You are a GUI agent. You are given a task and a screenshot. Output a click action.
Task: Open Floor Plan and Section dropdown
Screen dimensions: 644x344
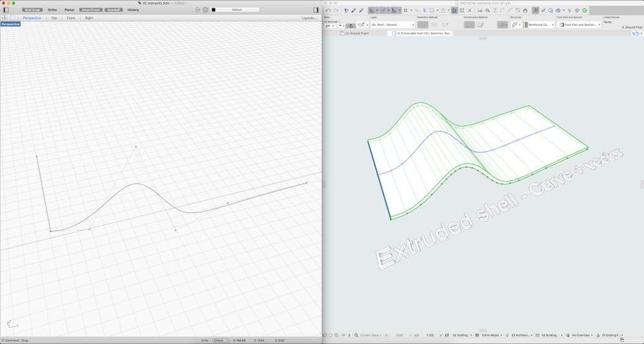coord(579,25)
